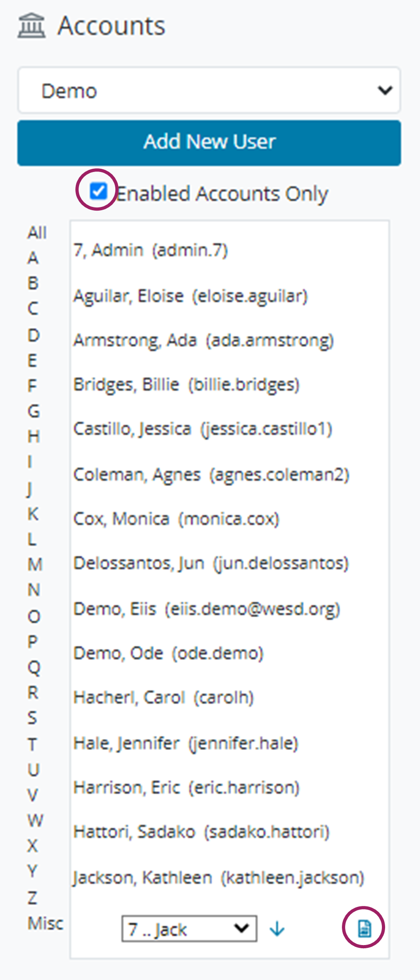Filter accounts by letter Z
Screen dimensions: 420x980
[33, 898]
